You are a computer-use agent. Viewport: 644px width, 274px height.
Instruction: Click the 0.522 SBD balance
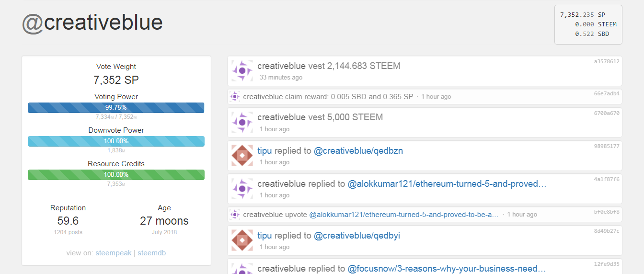[592, 34]
